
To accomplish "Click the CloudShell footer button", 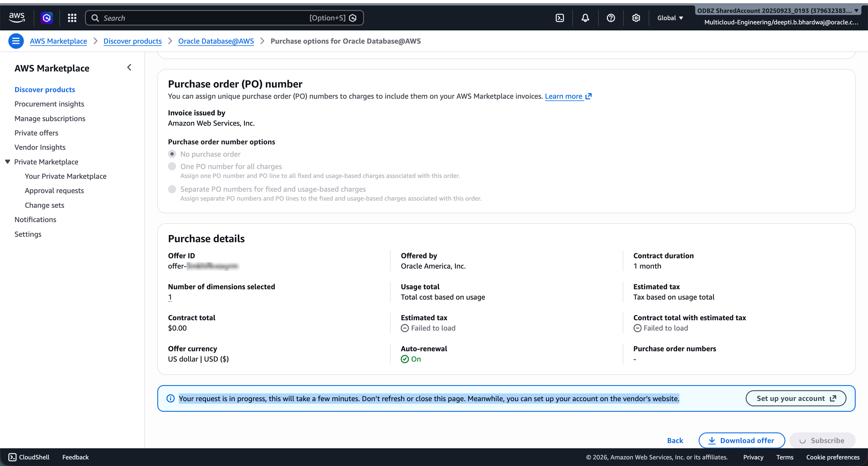I will [29, 457].
